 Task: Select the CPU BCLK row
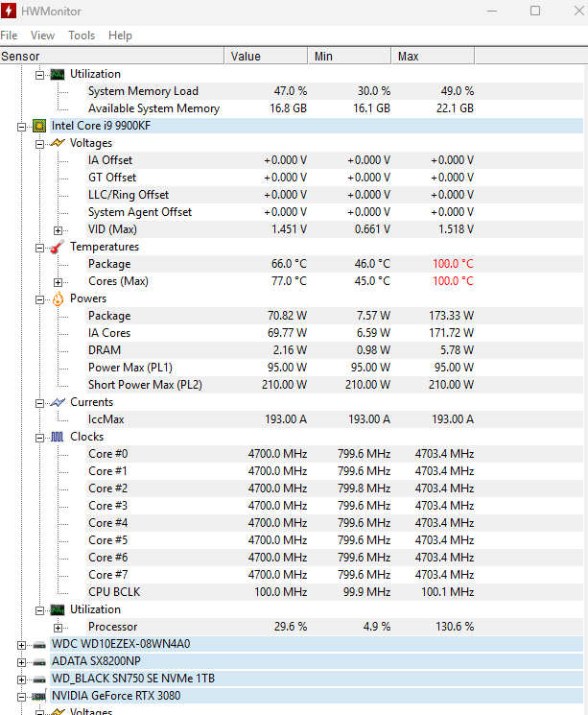(x=335, y=592)
